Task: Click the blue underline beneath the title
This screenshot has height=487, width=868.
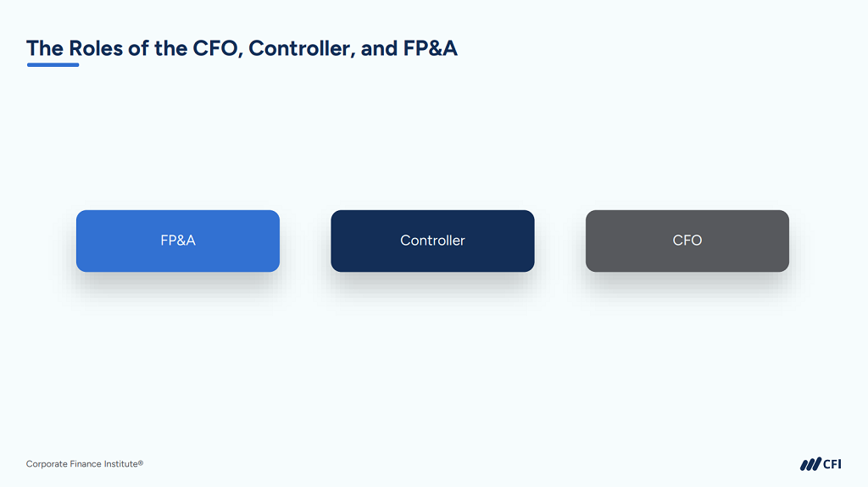Action: (x=53, y=64)
